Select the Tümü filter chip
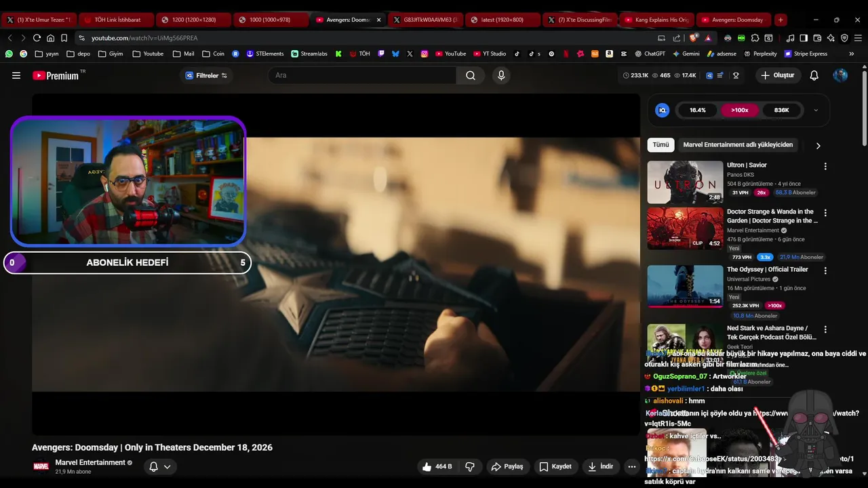Viewport: 868px width, 488px height. (x=660, y=145)
